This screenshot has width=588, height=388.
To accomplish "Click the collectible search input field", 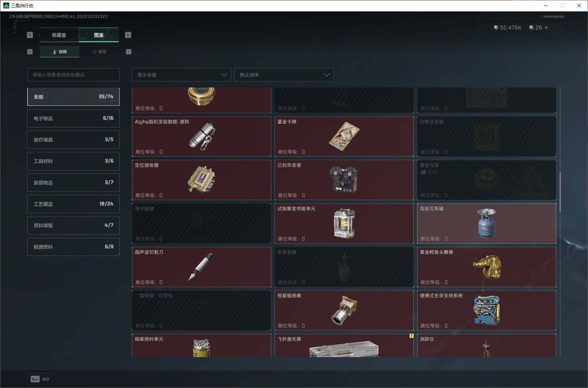I will tap(73, 75).
